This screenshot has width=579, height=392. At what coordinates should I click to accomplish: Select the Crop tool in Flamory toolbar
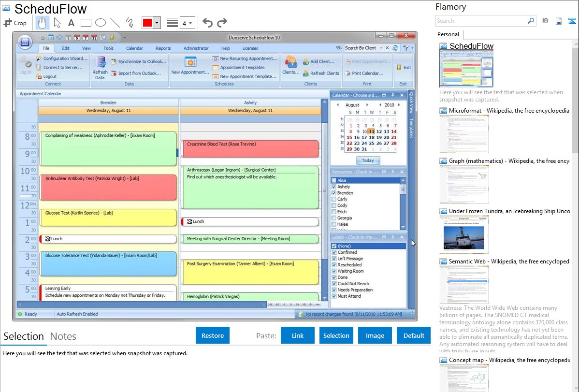tap(15, 23)
